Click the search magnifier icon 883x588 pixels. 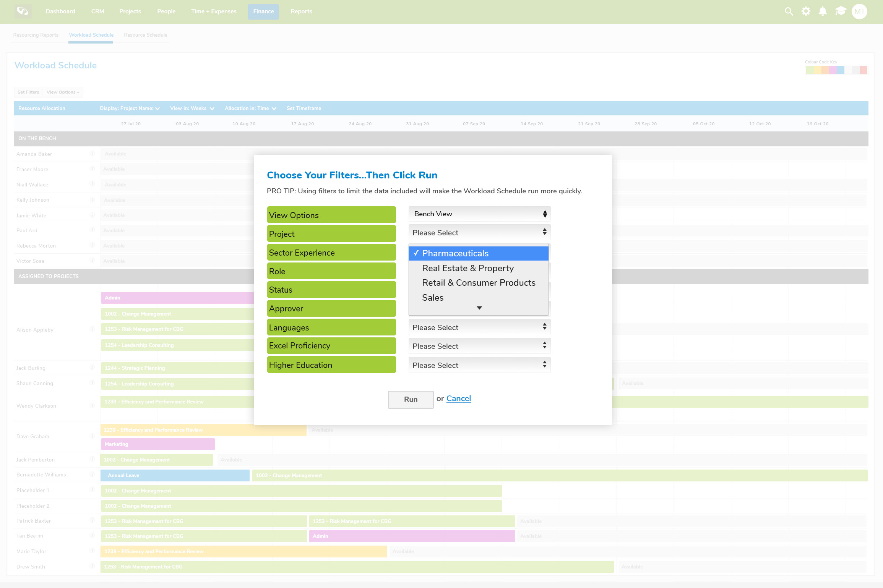(x=789, y=11)
